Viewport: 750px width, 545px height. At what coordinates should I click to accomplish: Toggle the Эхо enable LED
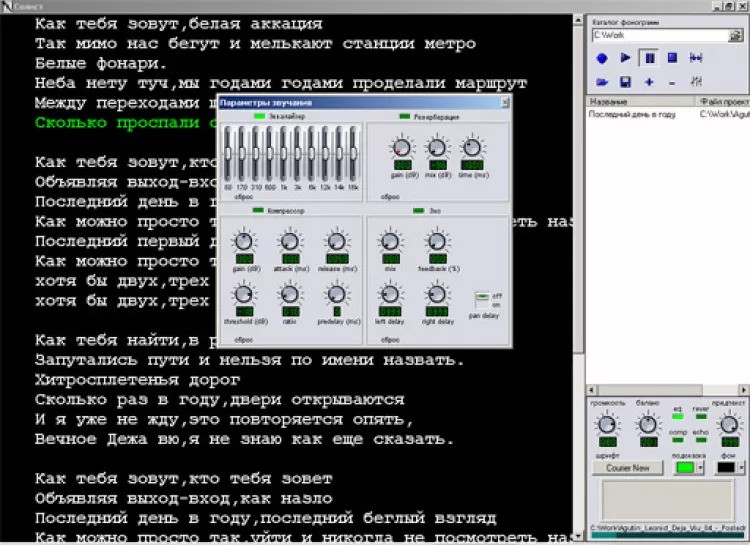pos(419,210)
